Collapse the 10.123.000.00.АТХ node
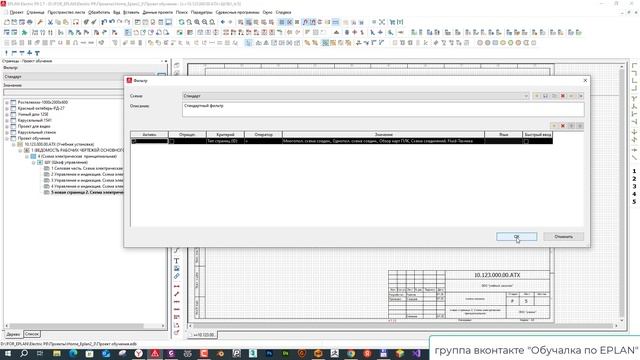This screenshot has height=360, width=640. (13, 144)
